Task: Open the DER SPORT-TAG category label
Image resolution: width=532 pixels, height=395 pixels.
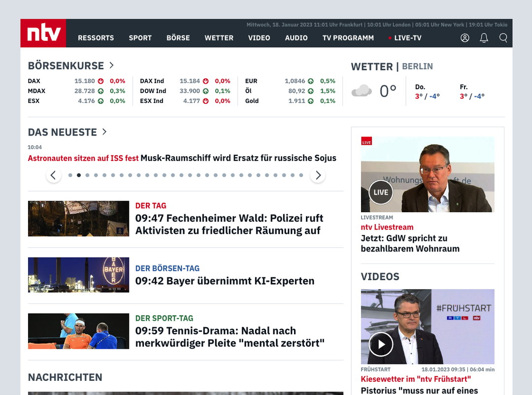Action: click(164, 318)
